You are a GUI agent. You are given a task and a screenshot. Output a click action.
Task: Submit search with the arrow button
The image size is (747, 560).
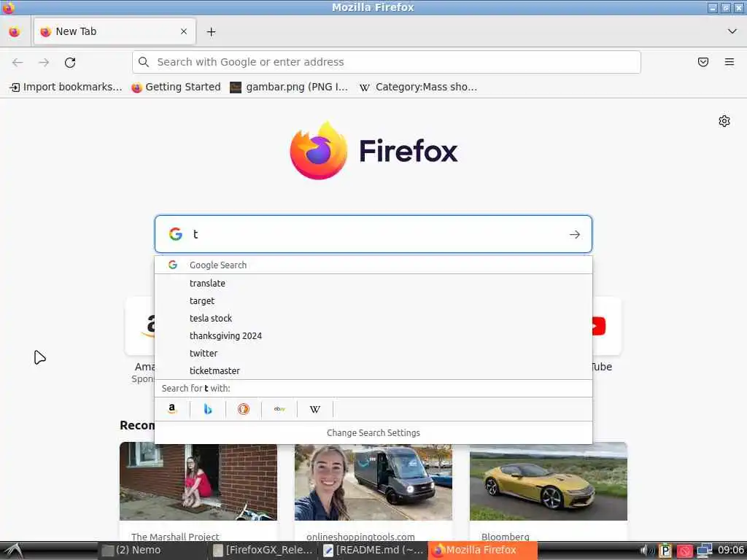click(x=575, y=234)
